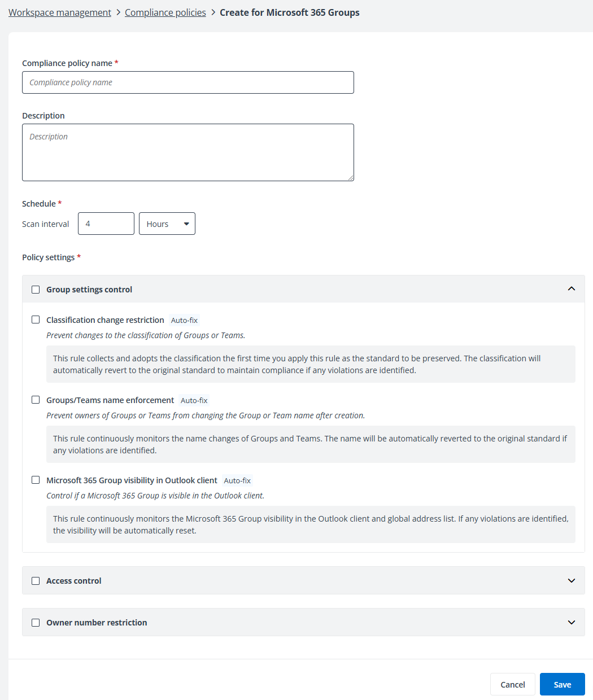The width and height of the screenshot is (593, 700).
Task: Select the "Access control" checkbox
Action: (36, 580)
